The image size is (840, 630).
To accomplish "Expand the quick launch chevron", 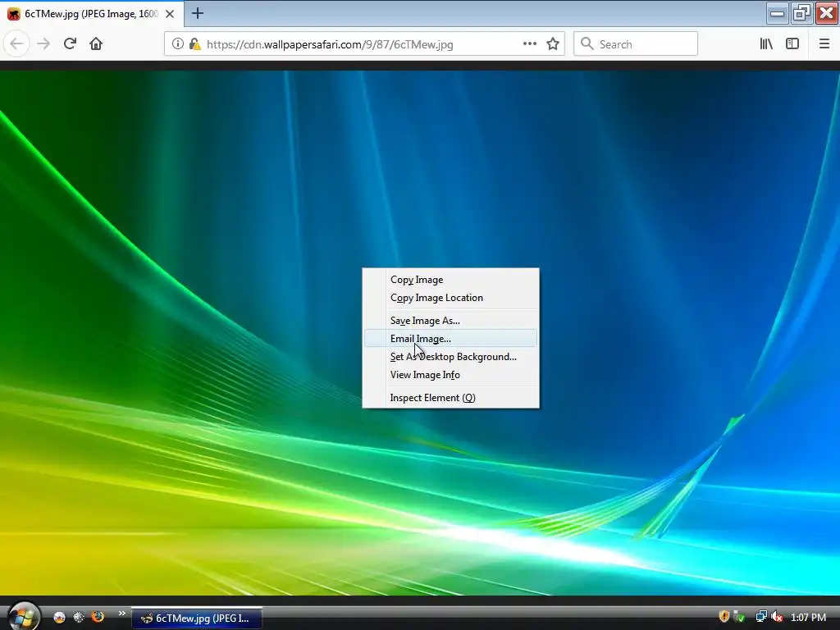I will pos(122,614).
